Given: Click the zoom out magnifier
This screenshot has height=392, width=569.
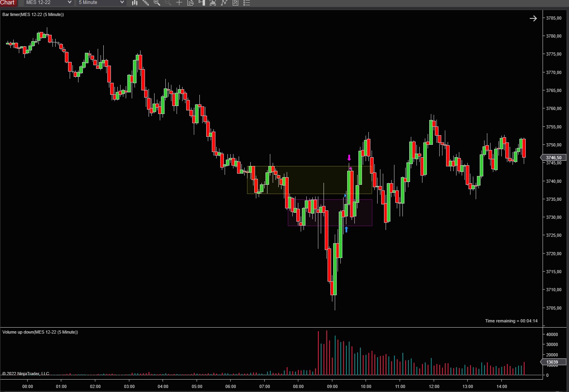Looking at the screenshot, I should pyautogui.click(x=168, y=3).
